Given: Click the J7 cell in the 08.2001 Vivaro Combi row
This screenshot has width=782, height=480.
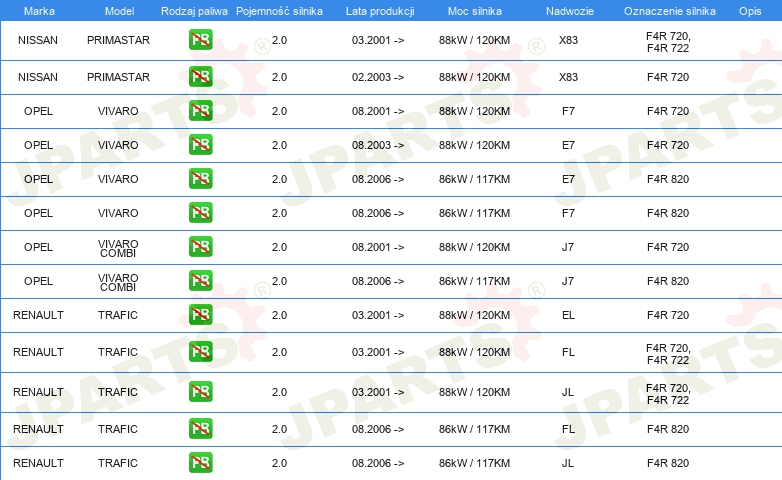Looking at the screenshot, I should coord(568,246).
